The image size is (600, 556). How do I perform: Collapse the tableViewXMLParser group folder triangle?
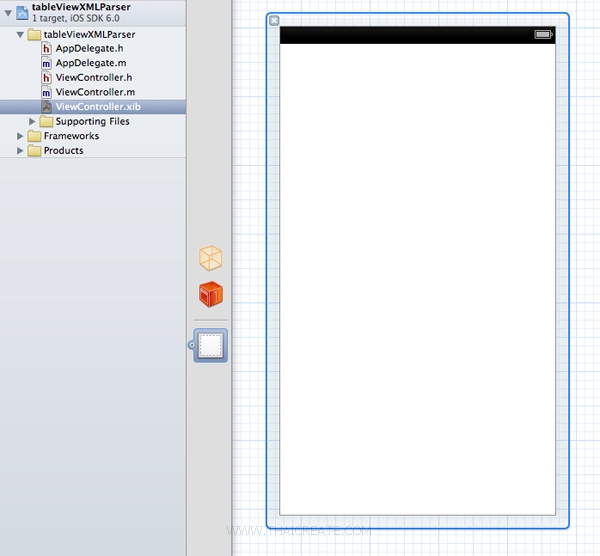pyautogui.click(x=21, y=34)
